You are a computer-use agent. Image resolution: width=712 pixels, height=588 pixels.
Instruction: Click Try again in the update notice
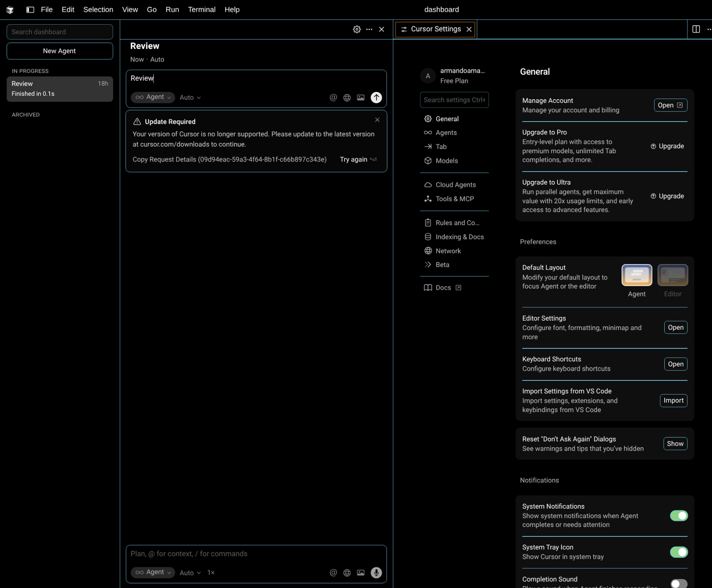(358, 160)
